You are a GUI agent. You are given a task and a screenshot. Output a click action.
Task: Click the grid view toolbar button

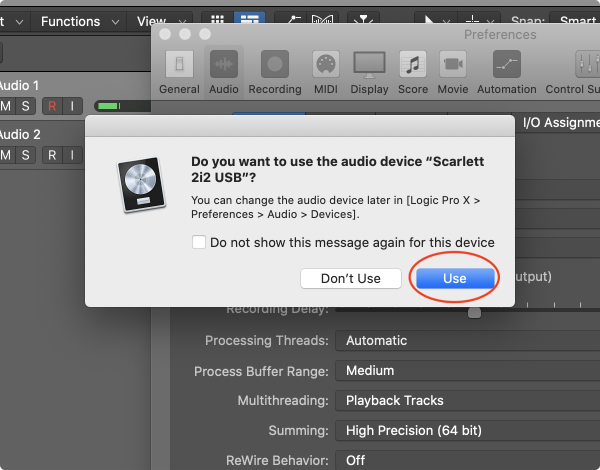[217, 19]
